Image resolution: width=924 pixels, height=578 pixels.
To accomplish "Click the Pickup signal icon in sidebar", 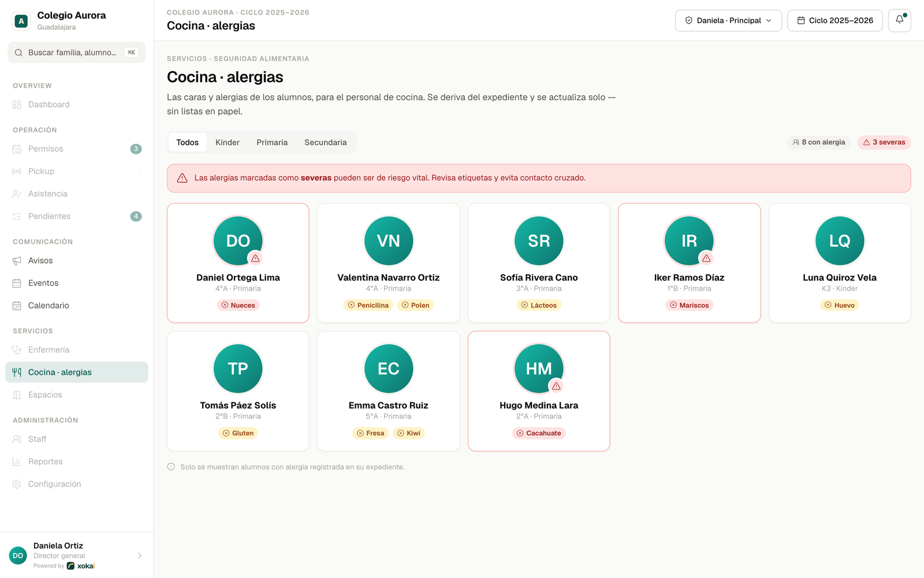I will coord(17,171).
